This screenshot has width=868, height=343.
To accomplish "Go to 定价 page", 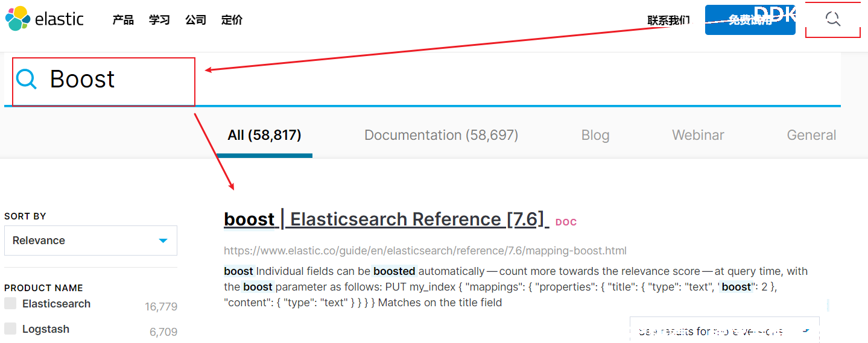I will point(232,20).
